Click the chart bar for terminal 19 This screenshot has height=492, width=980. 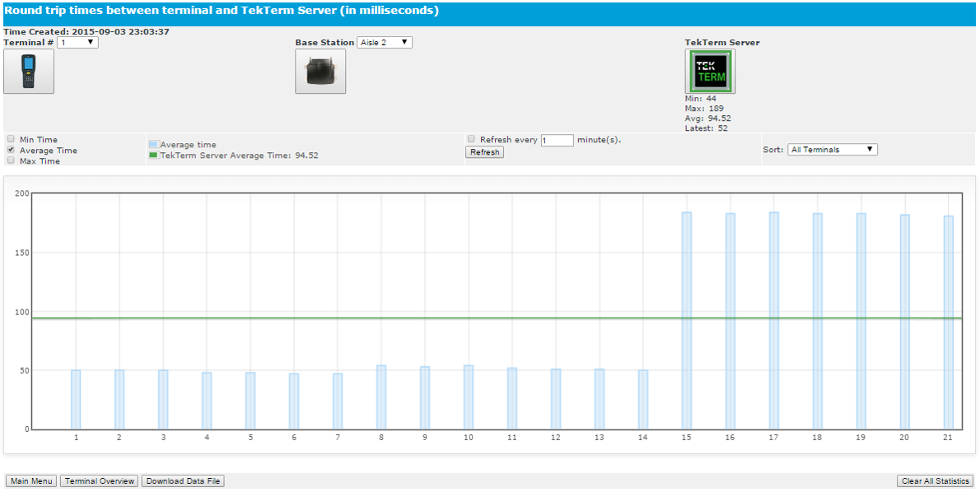[861, 322]
